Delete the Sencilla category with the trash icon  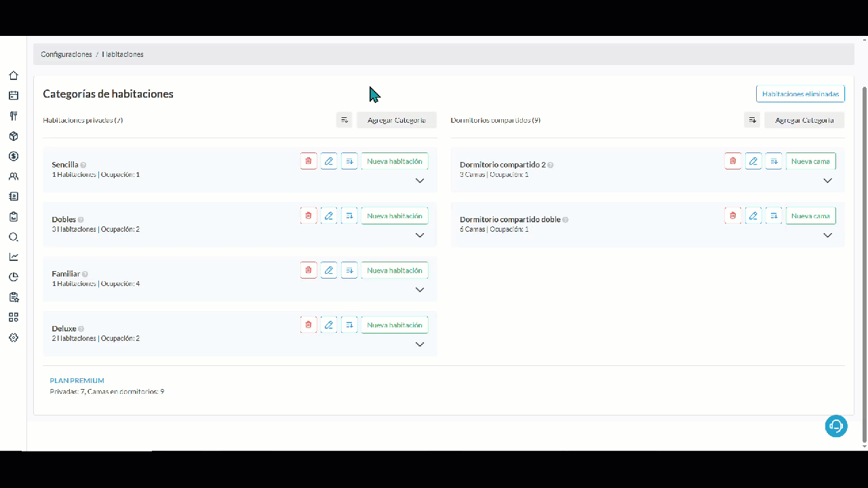point(309,161)
